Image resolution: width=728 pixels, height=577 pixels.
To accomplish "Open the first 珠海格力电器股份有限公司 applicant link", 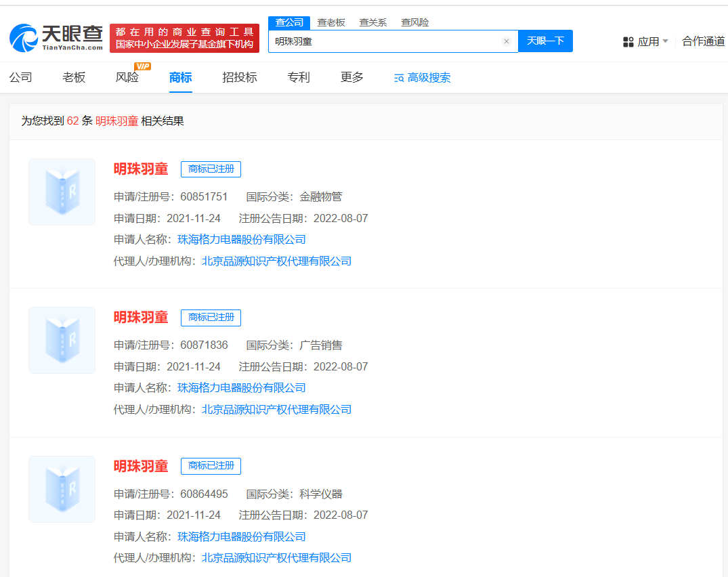I will (242, 240).
